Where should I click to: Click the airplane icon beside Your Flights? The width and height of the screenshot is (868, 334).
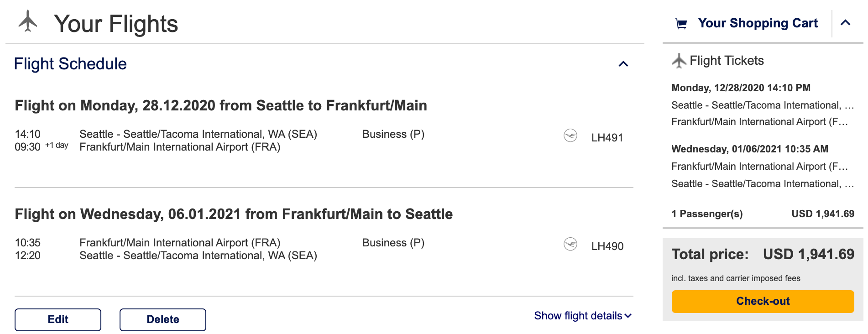(28, 21)
